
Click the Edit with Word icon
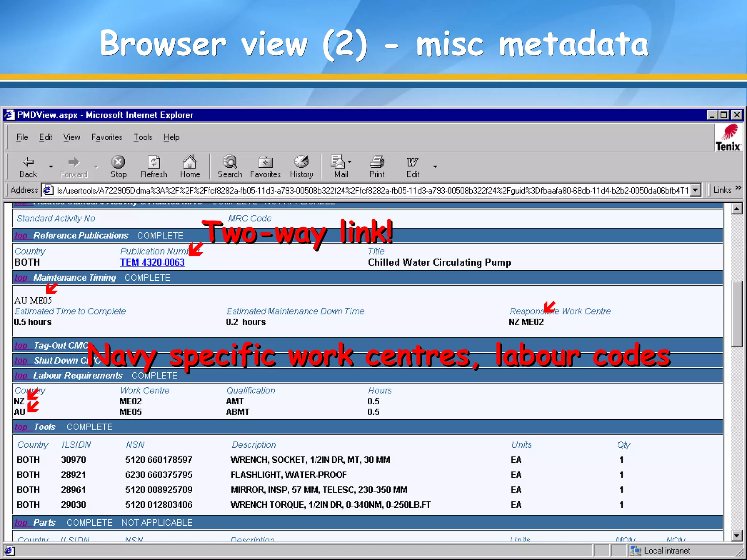pyautogui.click(x=413, y=162)
